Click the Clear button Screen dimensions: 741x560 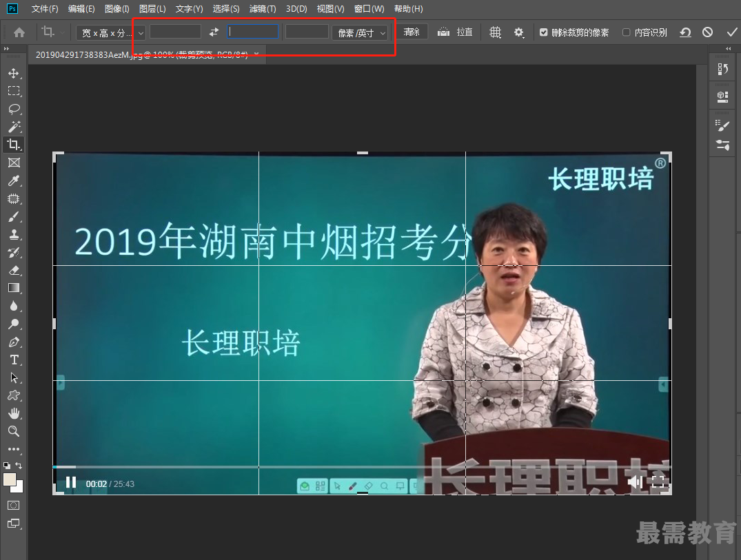[x=411, y=32]
